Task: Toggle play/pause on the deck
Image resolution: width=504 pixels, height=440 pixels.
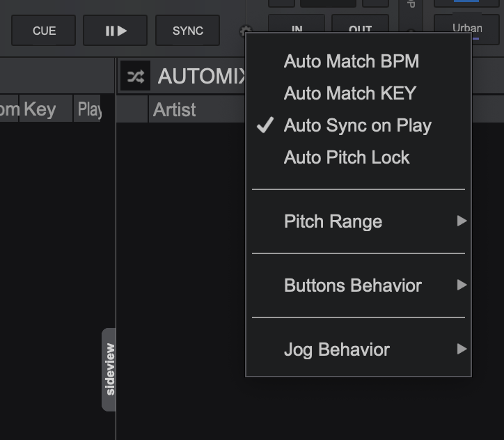Action: [x=116, y=31]
